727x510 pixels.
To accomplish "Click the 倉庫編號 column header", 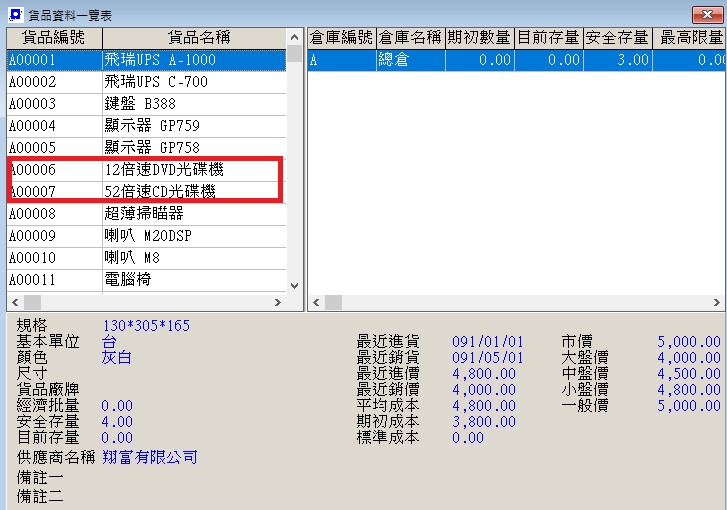I will 342,38.
